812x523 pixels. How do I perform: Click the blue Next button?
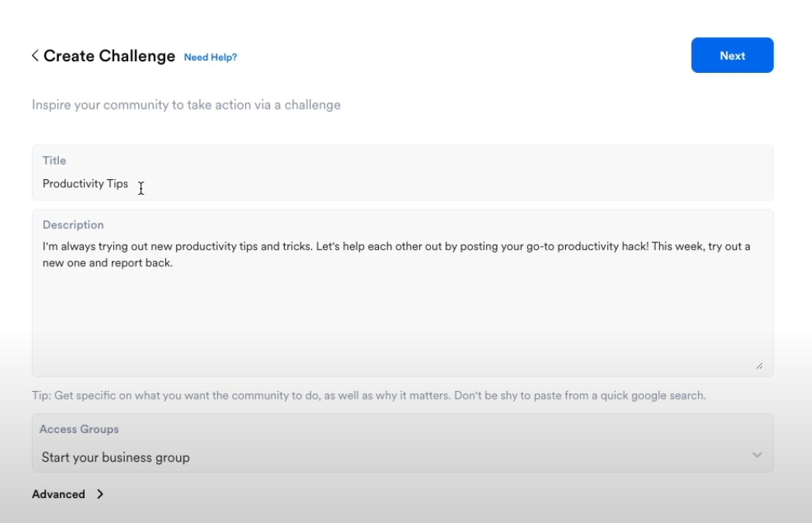pos(732,55)
